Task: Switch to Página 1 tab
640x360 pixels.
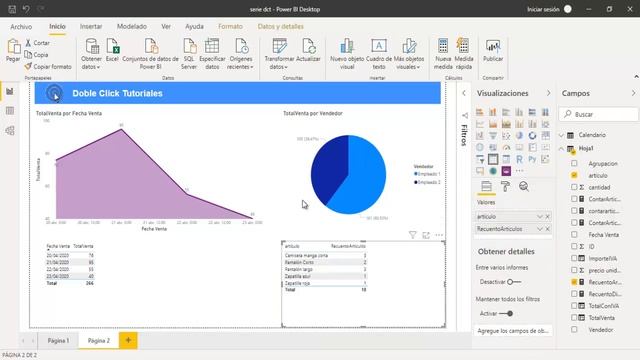Action: (58, 340)
